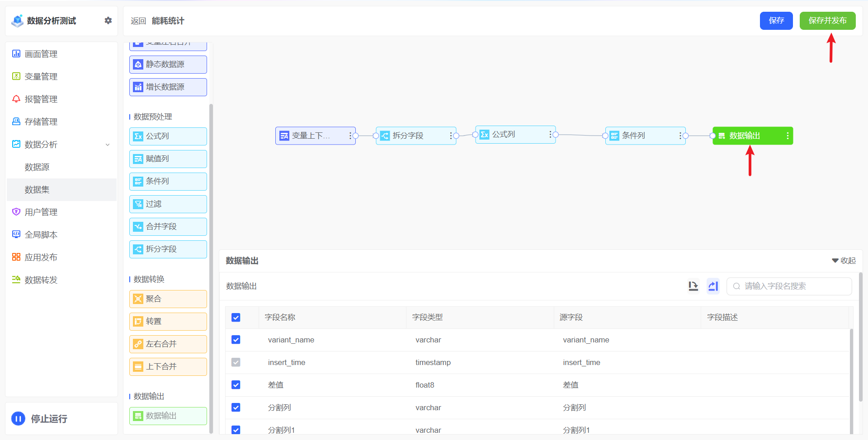Open the settings gear beside 数据分析测试
This screenshot has width=868, height=440.
pyautogui.click(x=108, y=20)
